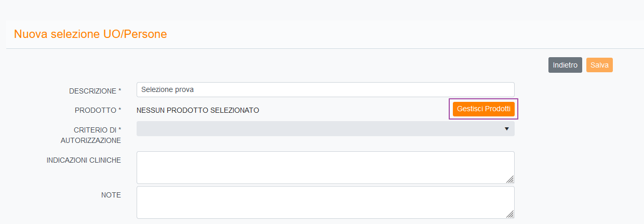Click the Indicazioni Cliniche textarea resize handle
Image resolution: width=644 pixels, height=224 pixels.
click(510, 179)
